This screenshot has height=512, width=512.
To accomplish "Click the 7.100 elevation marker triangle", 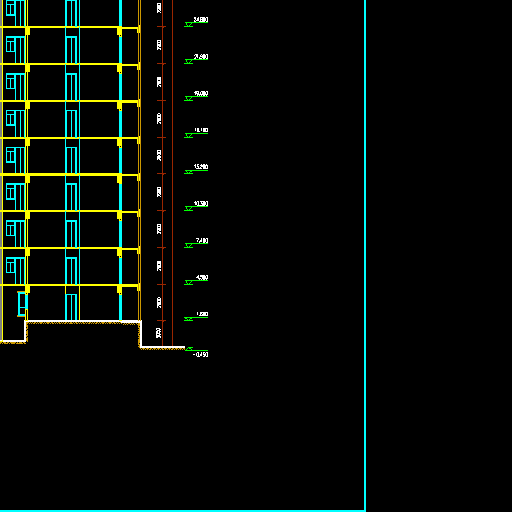I will click(x=189, y=246).
